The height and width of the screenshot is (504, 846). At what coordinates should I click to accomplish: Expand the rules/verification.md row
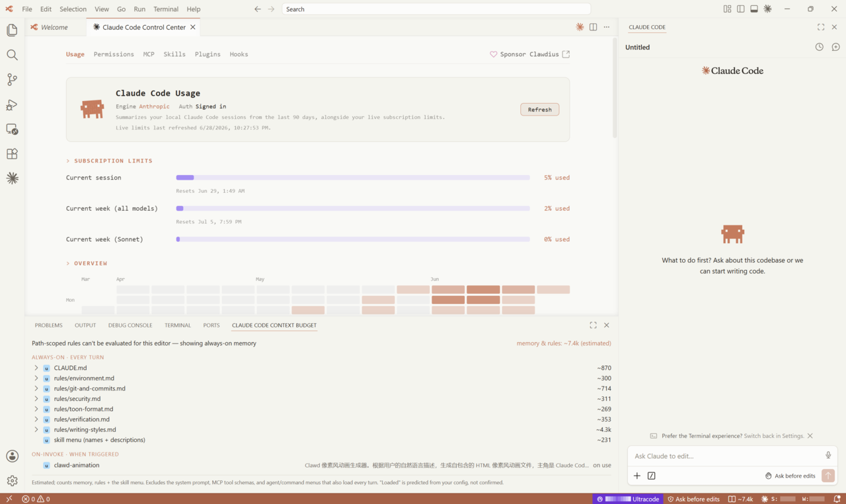[x=36, y=419]
